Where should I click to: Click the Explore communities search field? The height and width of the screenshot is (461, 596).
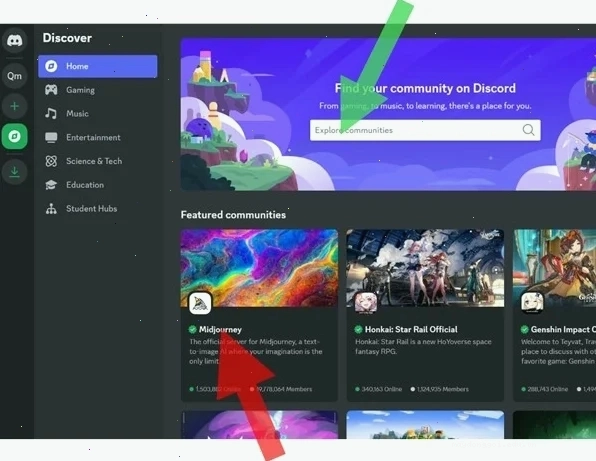(x=425, y=130)
